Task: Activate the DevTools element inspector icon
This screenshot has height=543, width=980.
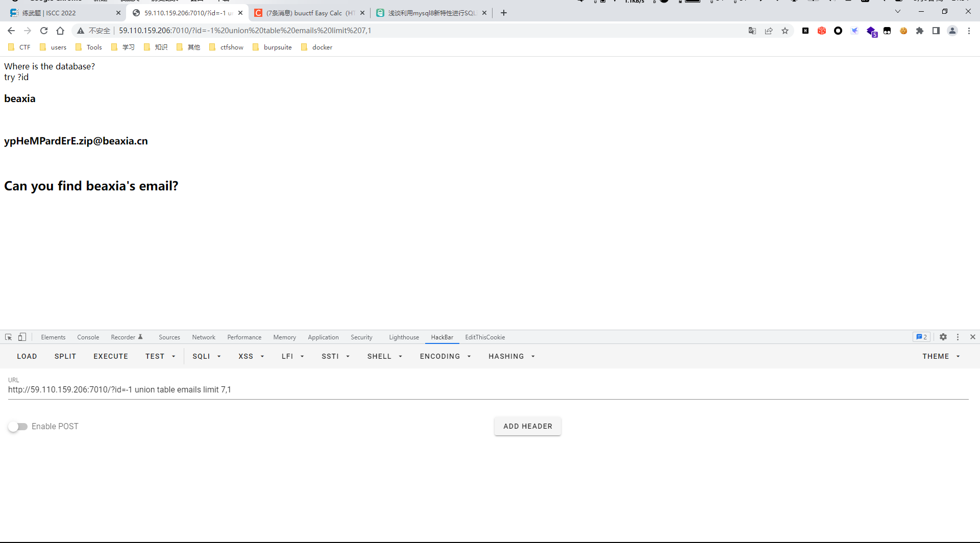Action: tap(9, 337)
